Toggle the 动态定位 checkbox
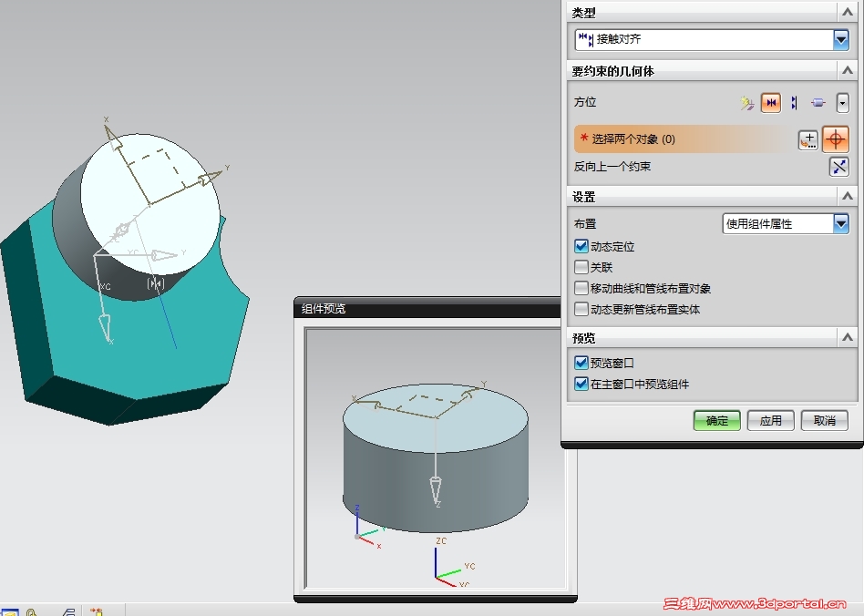The image size is (864, 616). [581, 246]
